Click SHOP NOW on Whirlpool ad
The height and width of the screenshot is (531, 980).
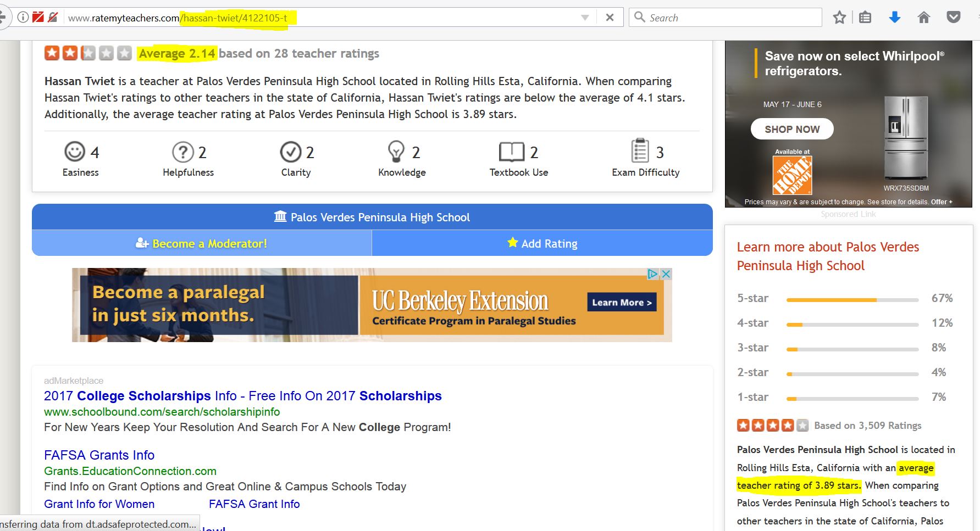pos(792,129)
